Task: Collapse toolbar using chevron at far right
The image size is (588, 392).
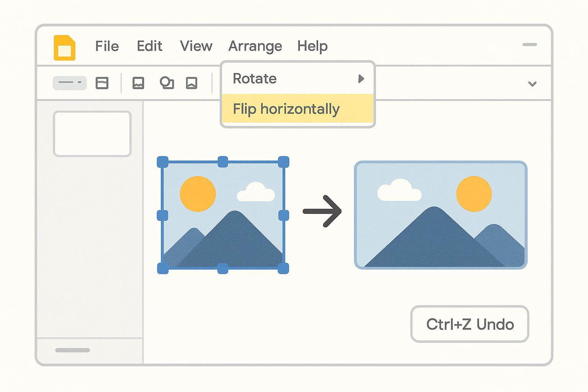Action: coord(532,84)
